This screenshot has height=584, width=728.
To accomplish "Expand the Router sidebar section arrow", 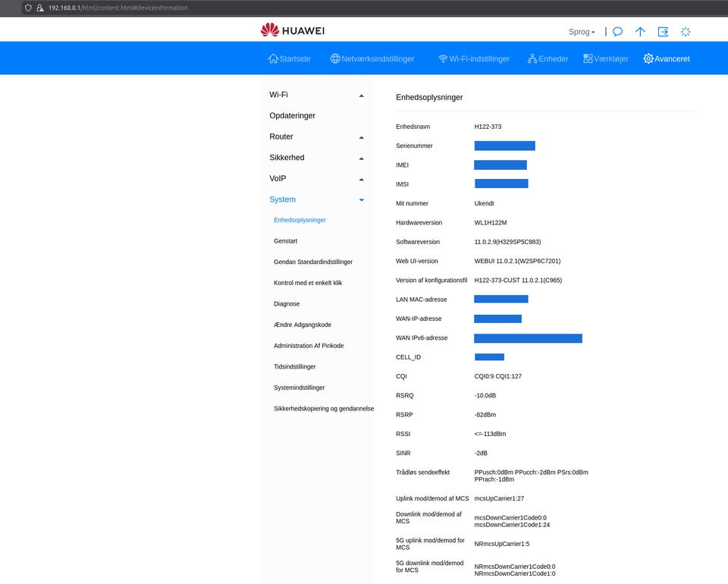I will (361, 137).
